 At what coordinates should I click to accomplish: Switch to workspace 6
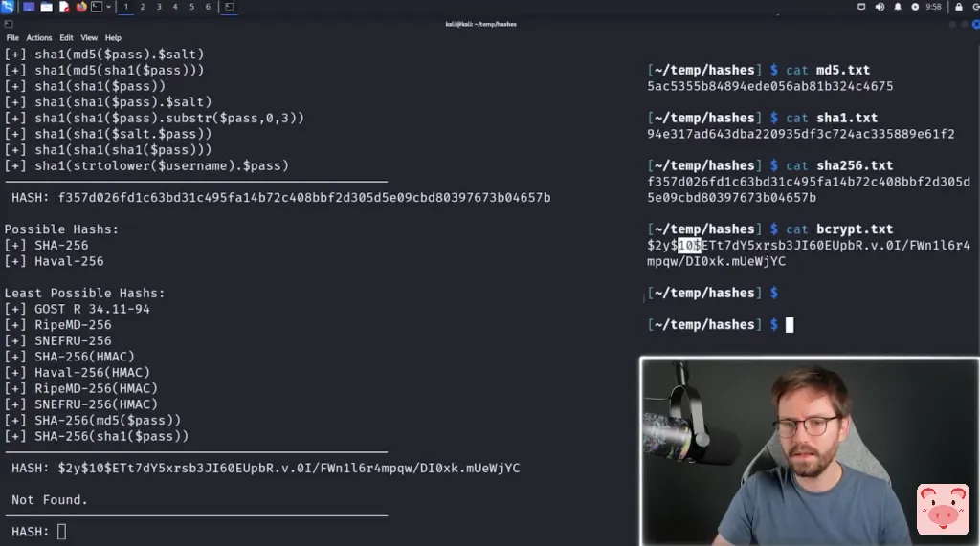[208, 7]
